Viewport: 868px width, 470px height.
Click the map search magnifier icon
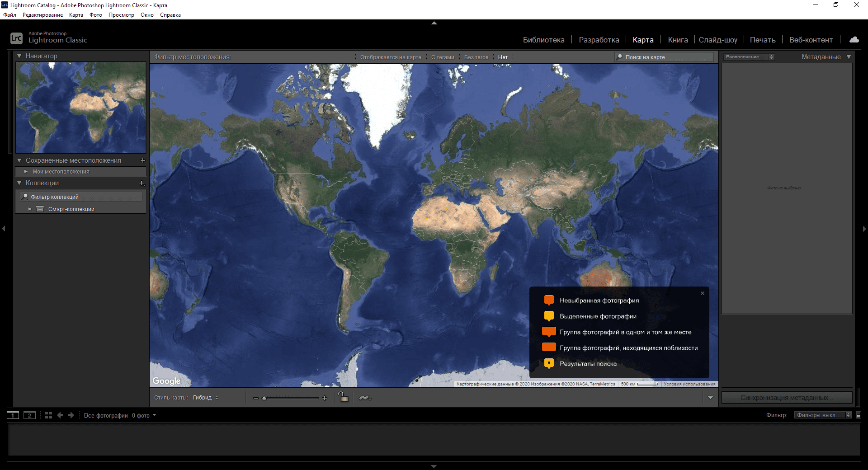pyautogui.click(x=619, y=57)
